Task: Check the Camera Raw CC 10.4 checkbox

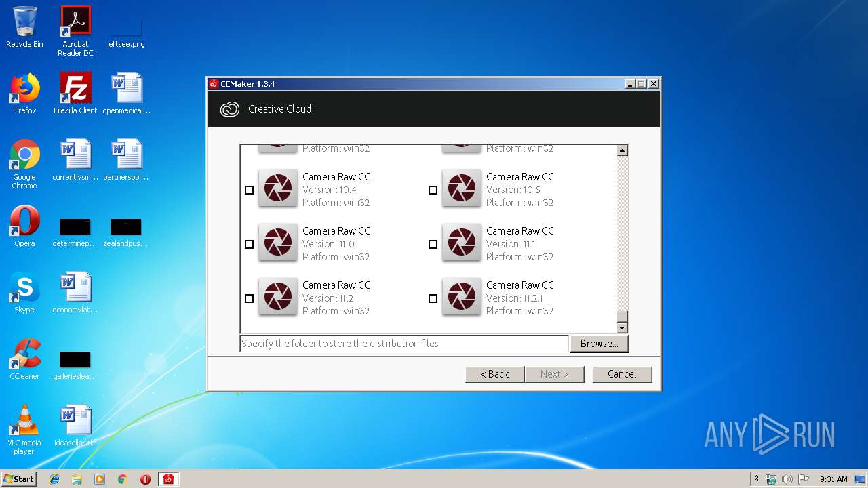Action: [249, 190]
